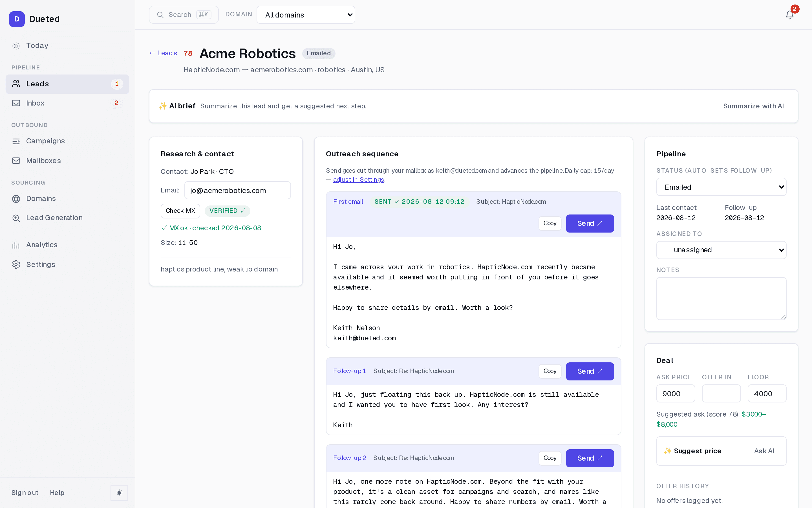Click the Suggest price sparkle icon
The height and width of the screenshot is (508, 812).
668,451
